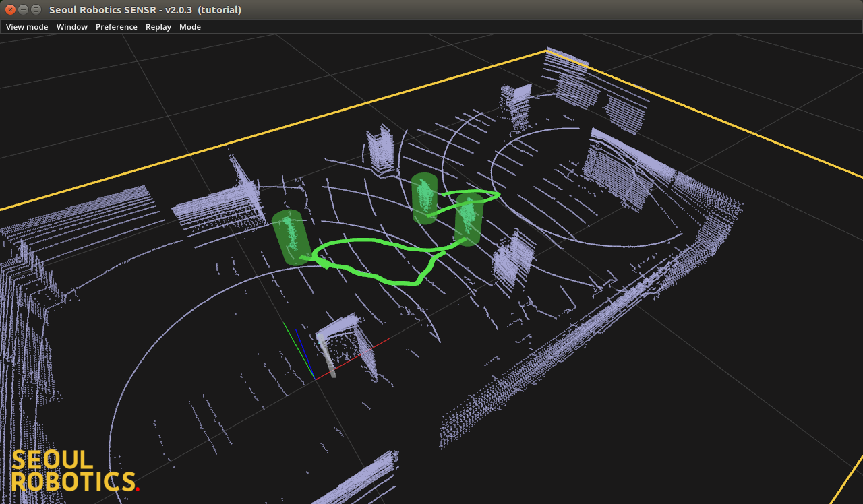
Task: Select the rightmost green tracked-object cylinder
Action: click(469, 218)
